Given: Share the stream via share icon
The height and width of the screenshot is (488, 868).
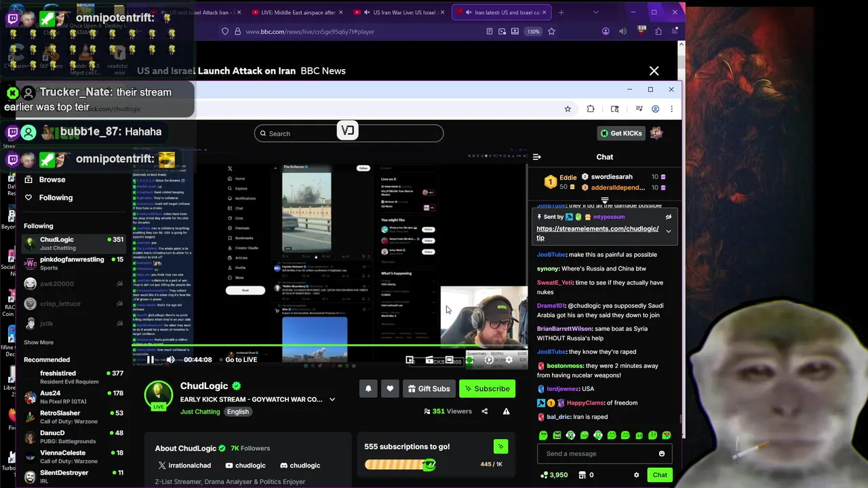Looking at the screenshot, I should [484, 411].
